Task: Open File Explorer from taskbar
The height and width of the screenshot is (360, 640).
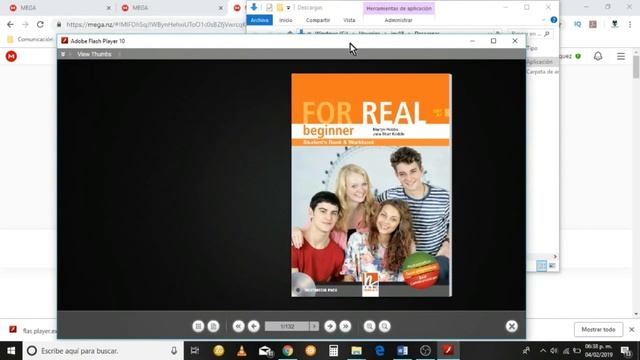Action: (x=356, y=351)
